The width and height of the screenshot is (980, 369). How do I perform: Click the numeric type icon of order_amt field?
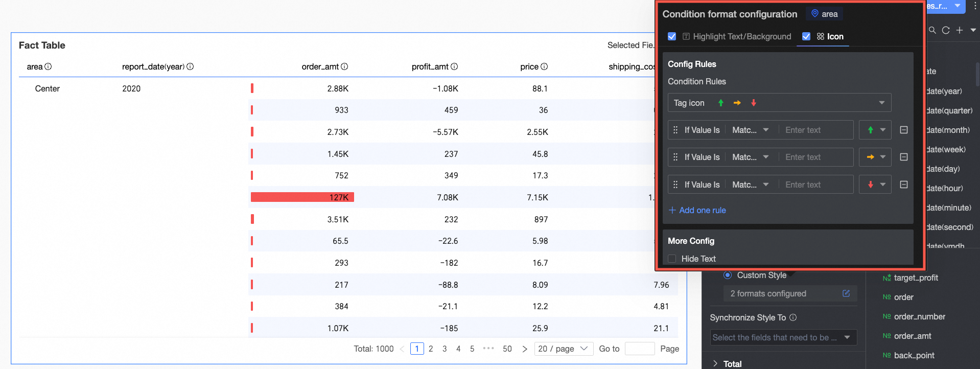point(886,336)
